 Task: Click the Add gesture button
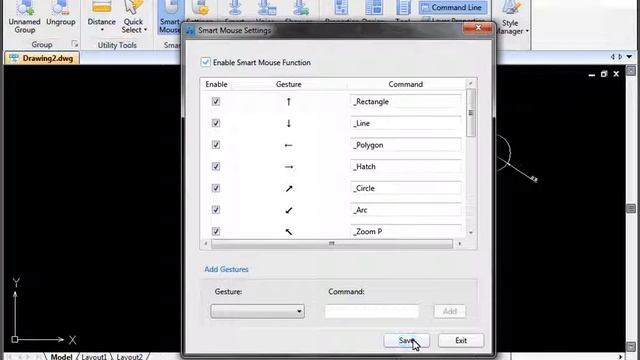pyautogui.click(x=449, y=311)
